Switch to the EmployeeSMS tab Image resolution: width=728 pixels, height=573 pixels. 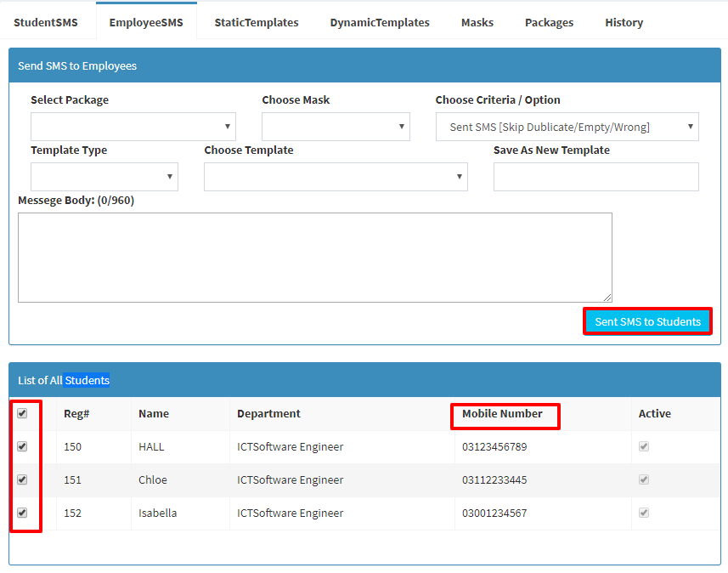coord(146,22)
